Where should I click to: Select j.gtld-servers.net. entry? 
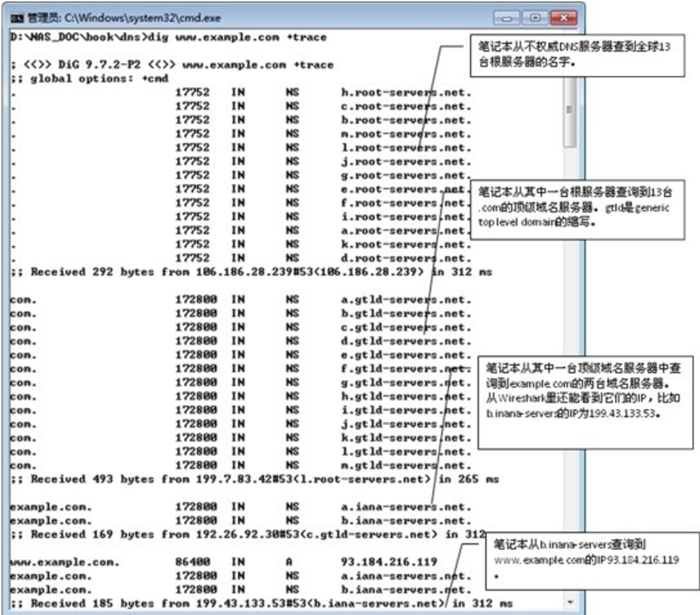(406, 425)
